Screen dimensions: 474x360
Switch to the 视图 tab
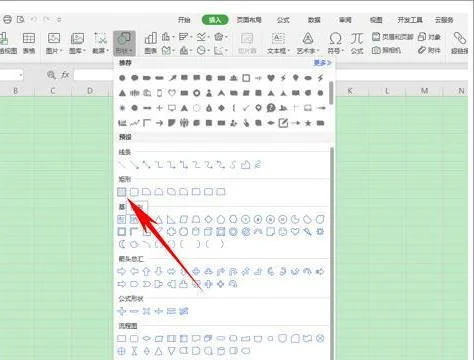[376, 20]
